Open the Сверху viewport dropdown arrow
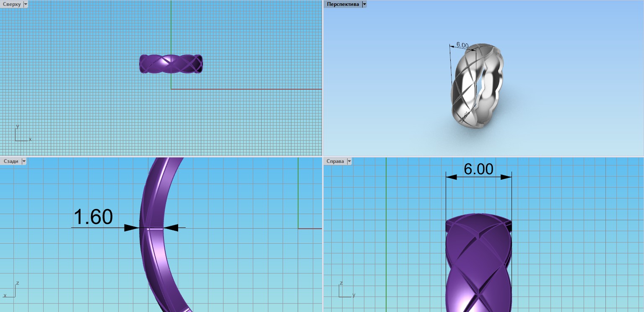Screen dimensions: 644x312 26,4
